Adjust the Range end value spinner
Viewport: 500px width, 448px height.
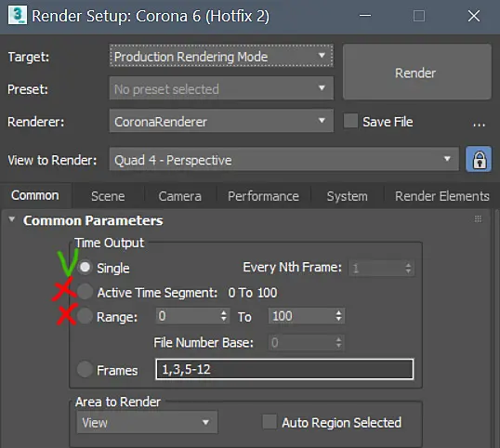pyautogui.click(x=338, y=316)
